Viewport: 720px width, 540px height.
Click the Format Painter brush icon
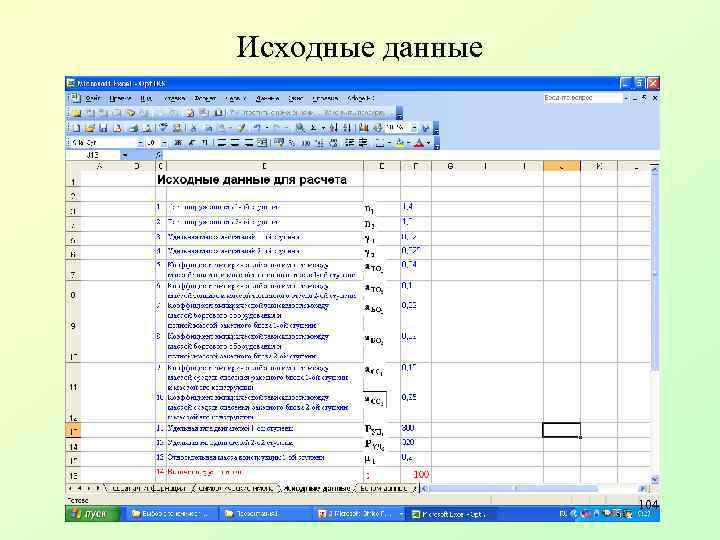(241, 128)
